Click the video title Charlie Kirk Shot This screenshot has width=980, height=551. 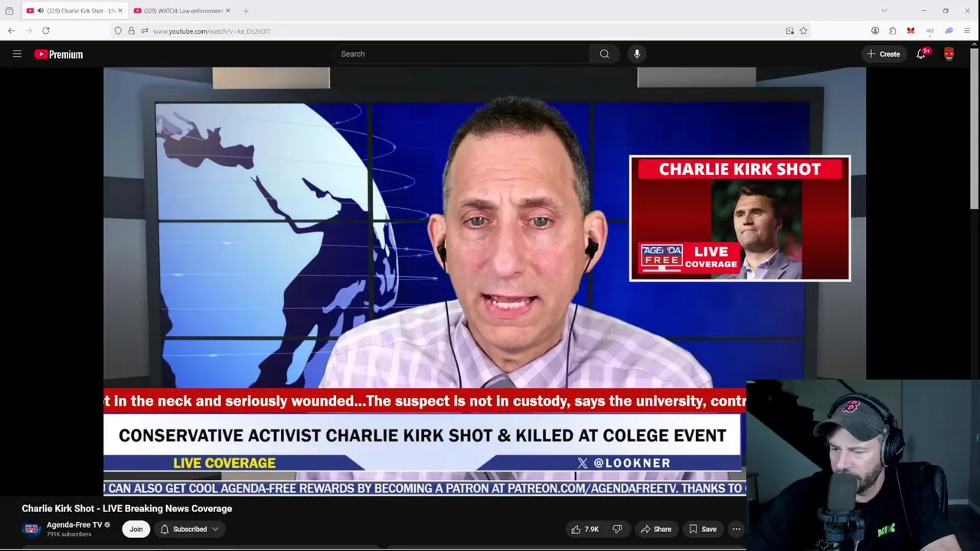click(x=127, y=508)
